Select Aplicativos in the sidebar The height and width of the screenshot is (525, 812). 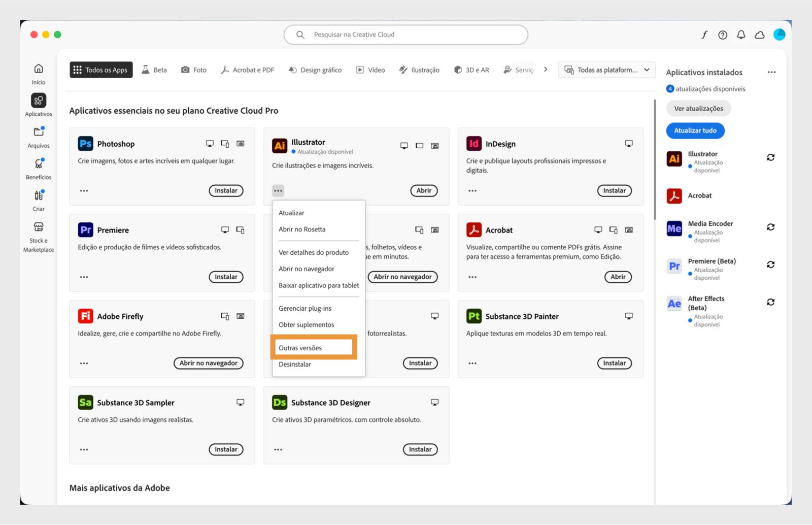[39, 101]
